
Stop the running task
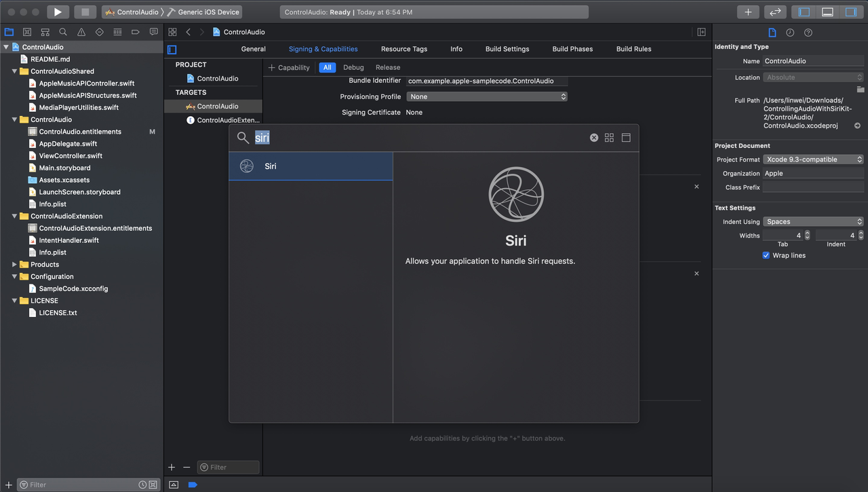[85, 12]
